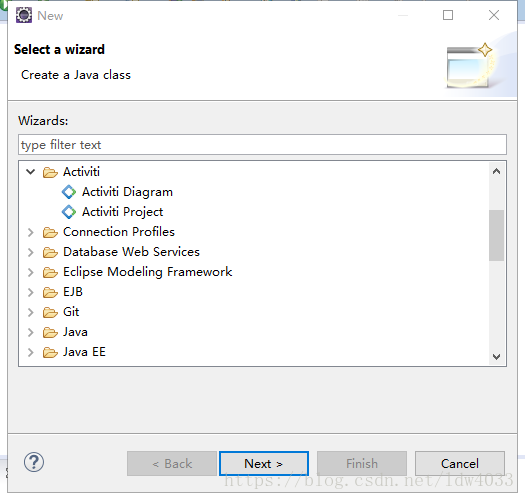
Task: Expand the EJB folder
Action: coord(30,292)
